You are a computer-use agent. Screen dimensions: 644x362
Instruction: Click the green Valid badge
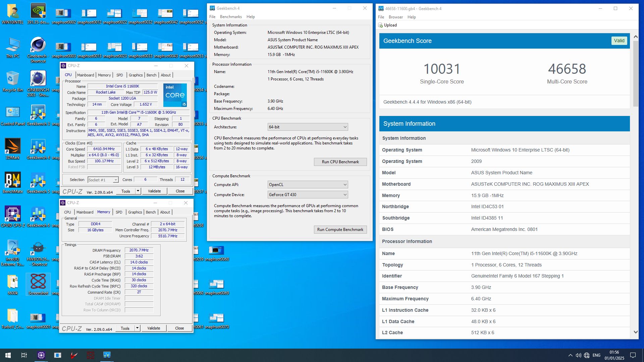[619, 41]
